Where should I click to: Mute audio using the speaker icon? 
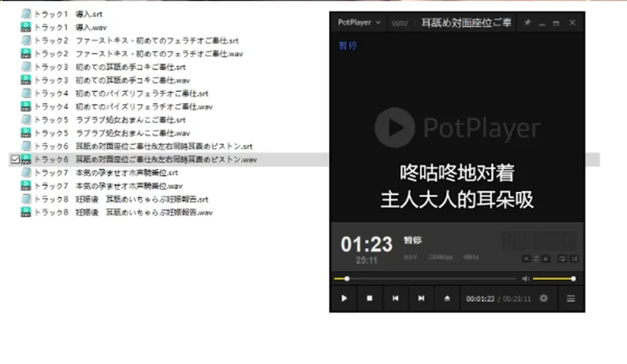pyautogui.click(x=525, y=279)
